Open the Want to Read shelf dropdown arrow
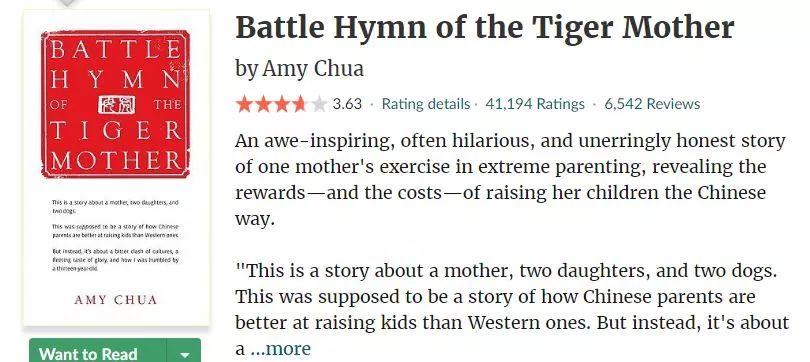 point(184,354)
